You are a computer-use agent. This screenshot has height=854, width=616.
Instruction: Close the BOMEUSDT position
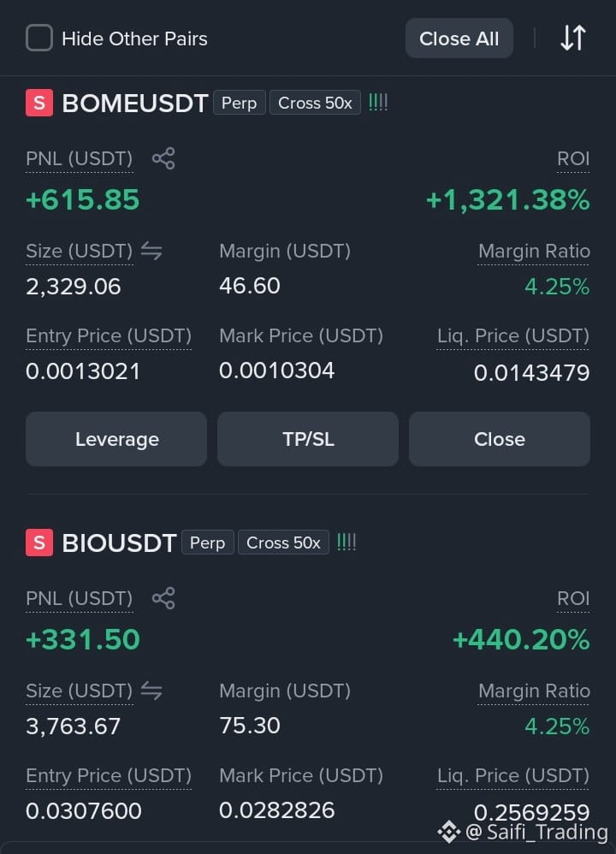pos(500,439)
